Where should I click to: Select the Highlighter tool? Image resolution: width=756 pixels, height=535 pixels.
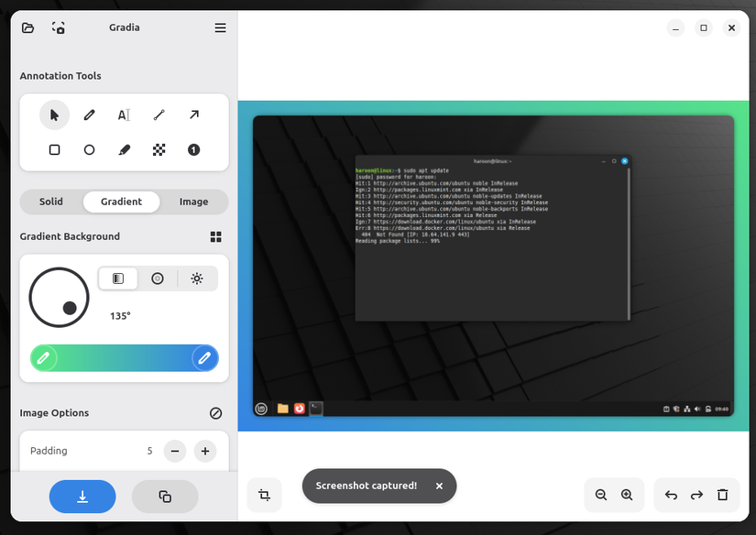(124, 149)
